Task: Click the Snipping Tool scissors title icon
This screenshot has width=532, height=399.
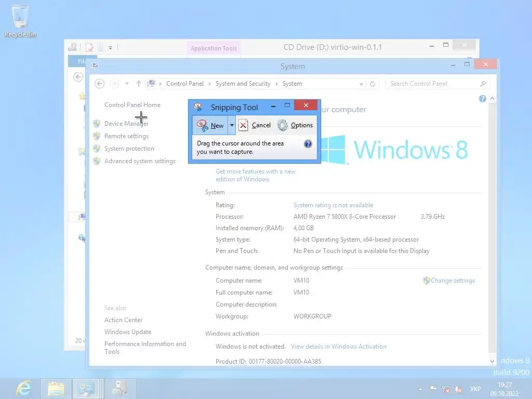Action: [198, 107]
